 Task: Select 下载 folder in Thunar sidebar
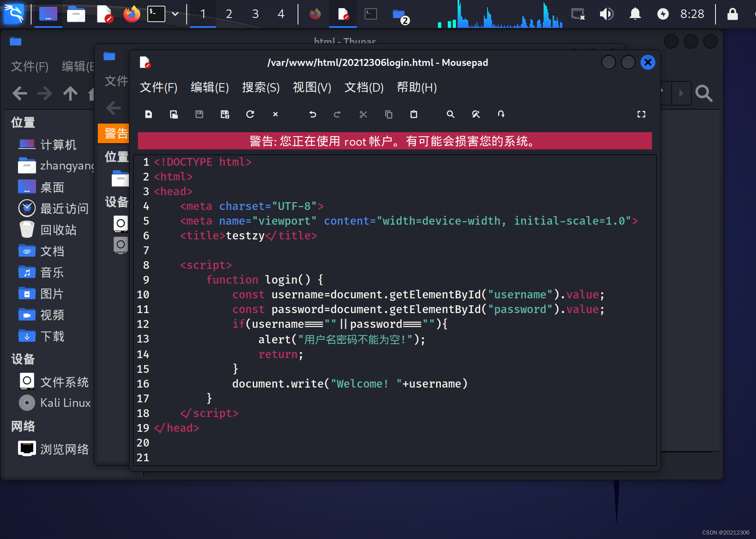[x=41, y=336]
